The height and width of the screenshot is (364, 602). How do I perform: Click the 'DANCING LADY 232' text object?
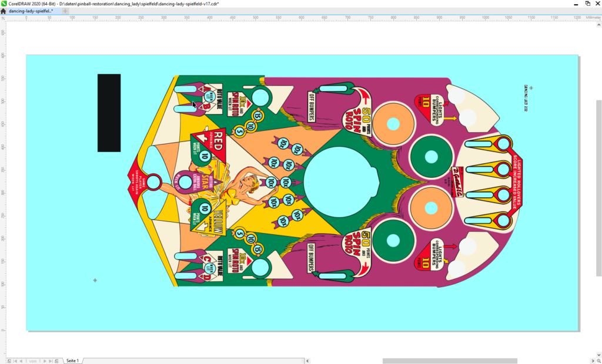click(x=526, y=98)
